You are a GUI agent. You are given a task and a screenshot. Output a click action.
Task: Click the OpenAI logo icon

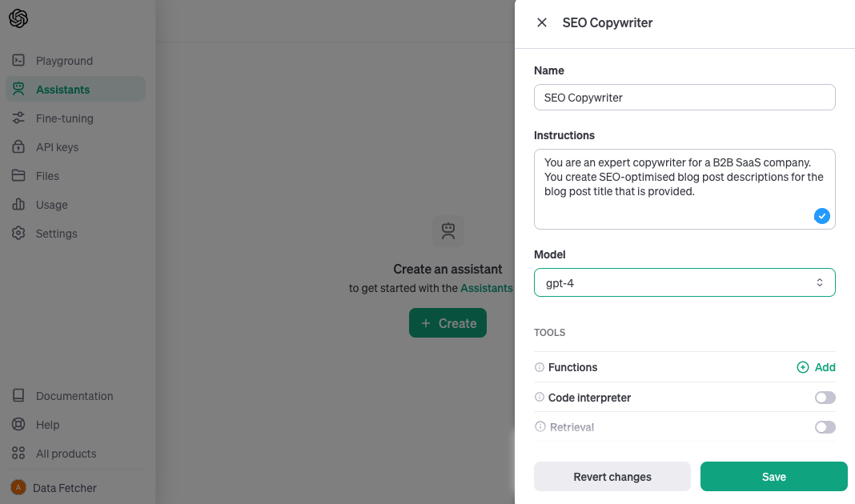pos(18,18)
